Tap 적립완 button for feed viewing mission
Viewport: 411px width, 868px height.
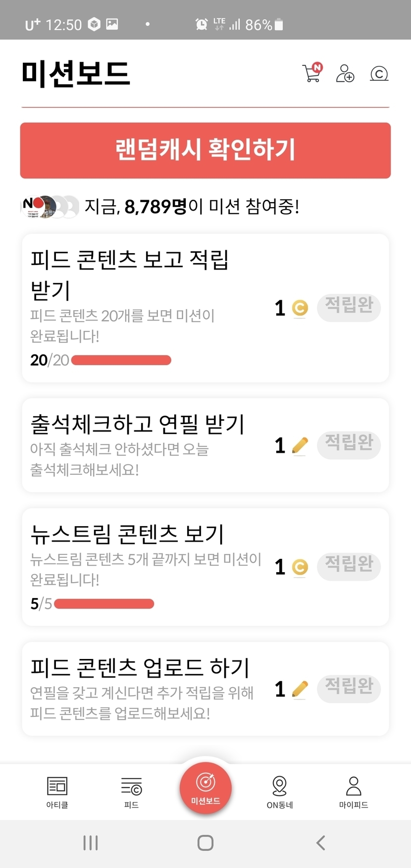[349, 307]
